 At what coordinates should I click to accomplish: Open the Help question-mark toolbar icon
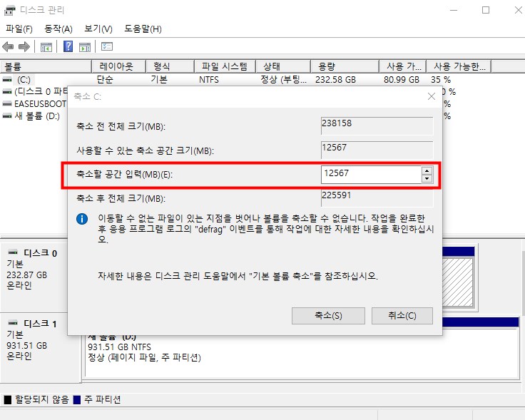tap(68, 46)
